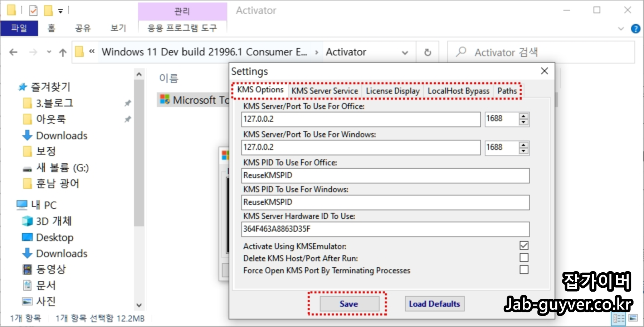Refresh the Activator folder
Viewport: 644px width, 327px height.
428,53
